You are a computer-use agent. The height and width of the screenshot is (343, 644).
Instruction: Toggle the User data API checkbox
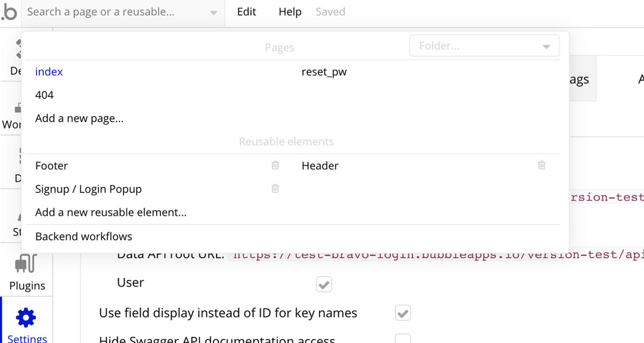coord(324,284)
